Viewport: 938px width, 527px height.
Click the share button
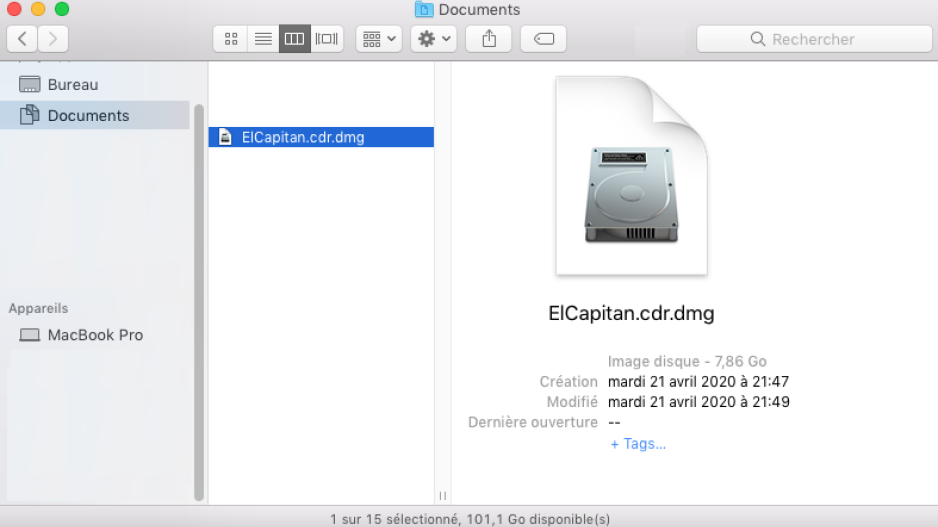pyautogui.click(x=489, y=39)
